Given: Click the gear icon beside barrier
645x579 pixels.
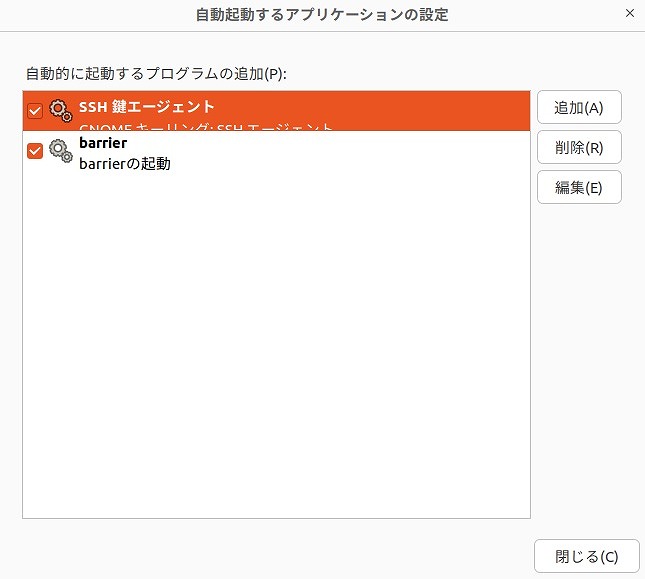Looking at the screenshot, I should [61, 151].
